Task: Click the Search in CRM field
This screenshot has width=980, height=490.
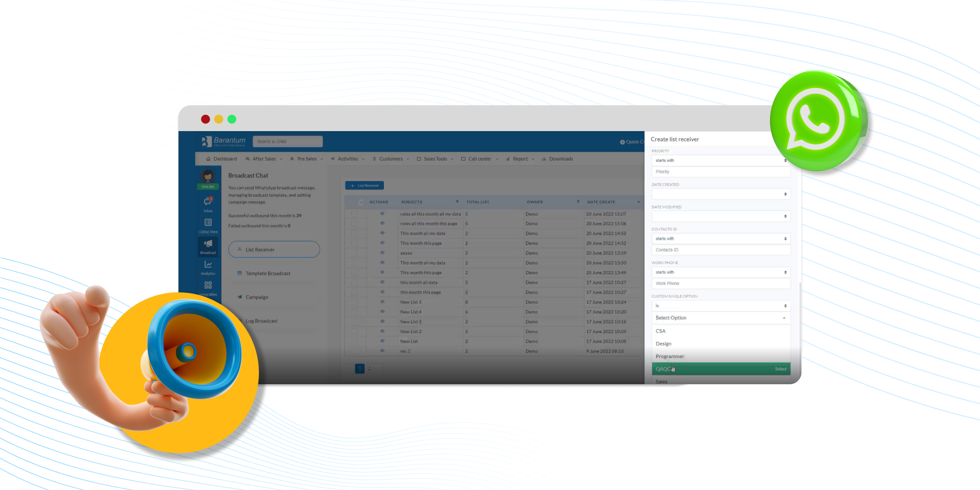Action: pyautogui.click(x=288, y=141)
